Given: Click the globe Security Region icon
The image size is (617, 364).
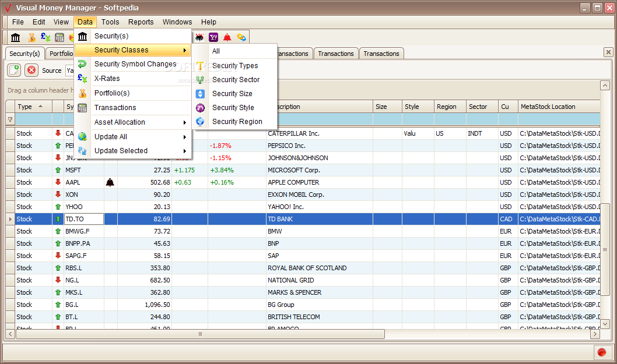Looking at the screenshot, I should point(200,122).
